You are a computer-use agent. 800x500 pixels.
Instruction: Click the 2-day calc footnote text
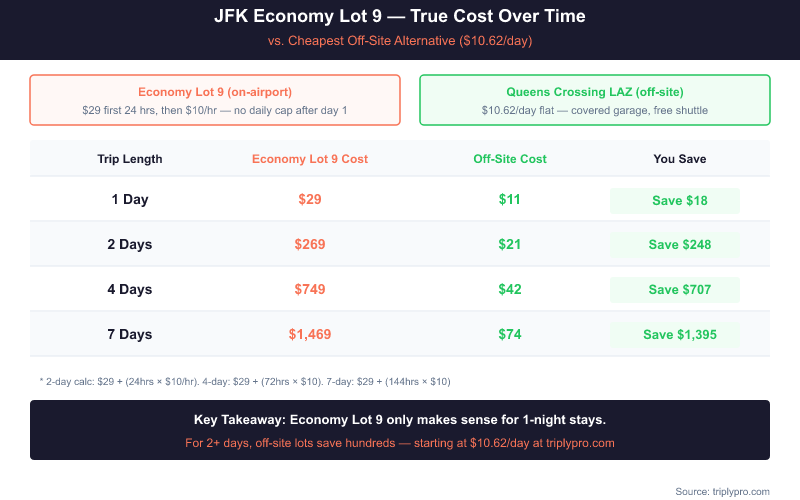click(x=245, y=381)
